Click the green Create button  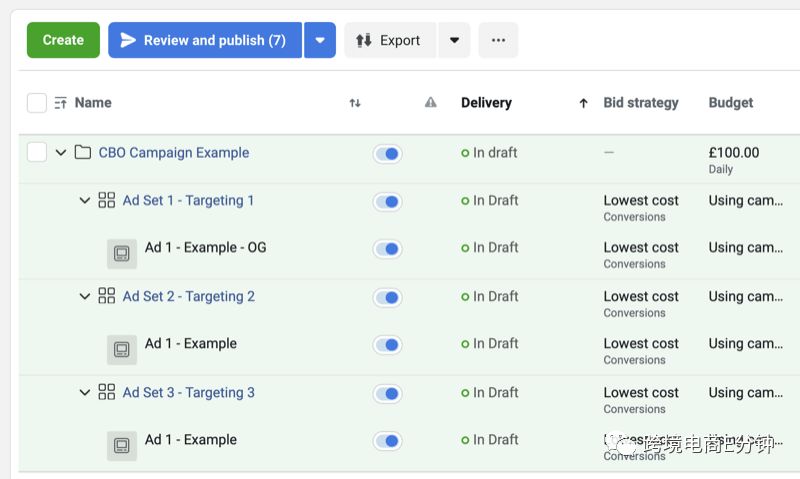tap(63, 40)
